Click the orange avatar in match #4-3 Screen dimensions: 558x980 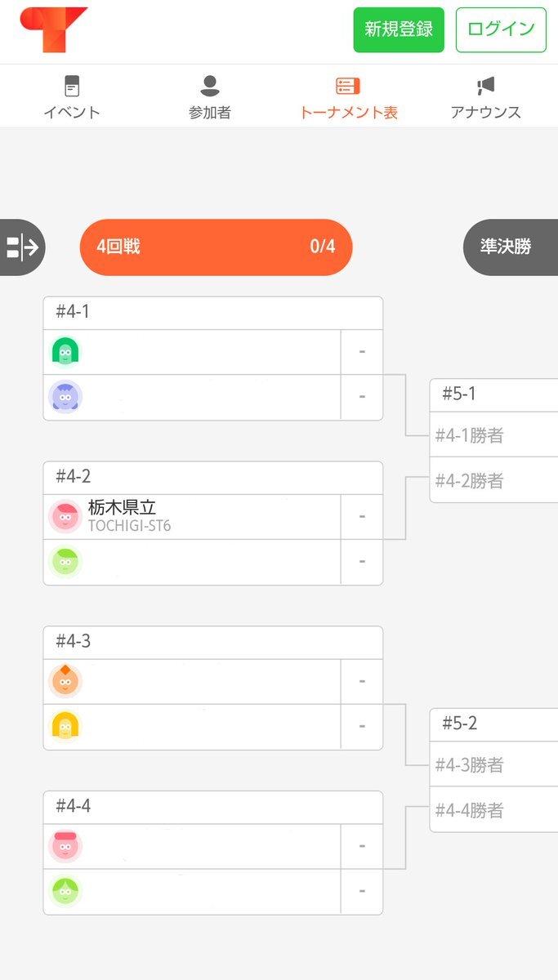pyautogui.click(x=65, y=681)
